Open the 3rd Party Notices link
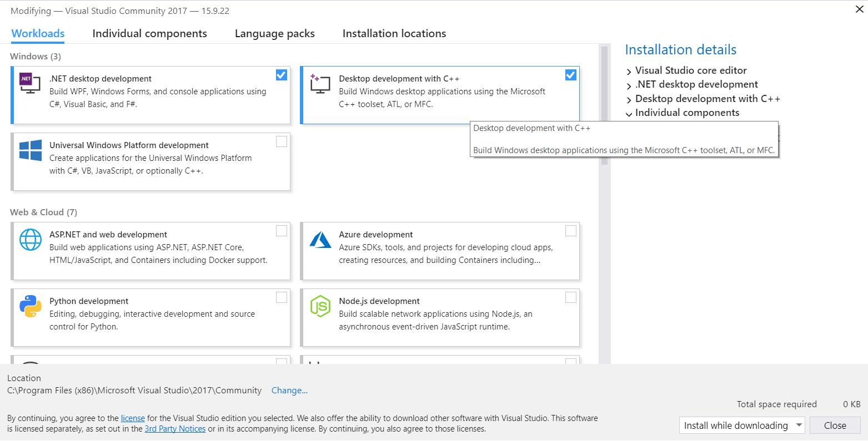This screenshot has width=868, height=441. pyautogui.click(x=175, y=429)
